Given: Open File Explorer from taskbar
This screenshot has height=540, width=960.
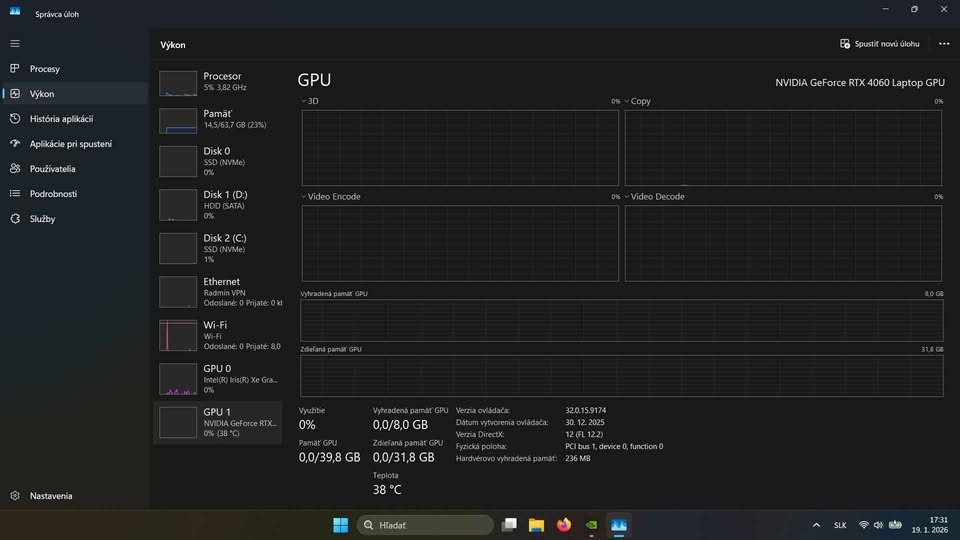Looking at the screenshot, I should 536,525.
